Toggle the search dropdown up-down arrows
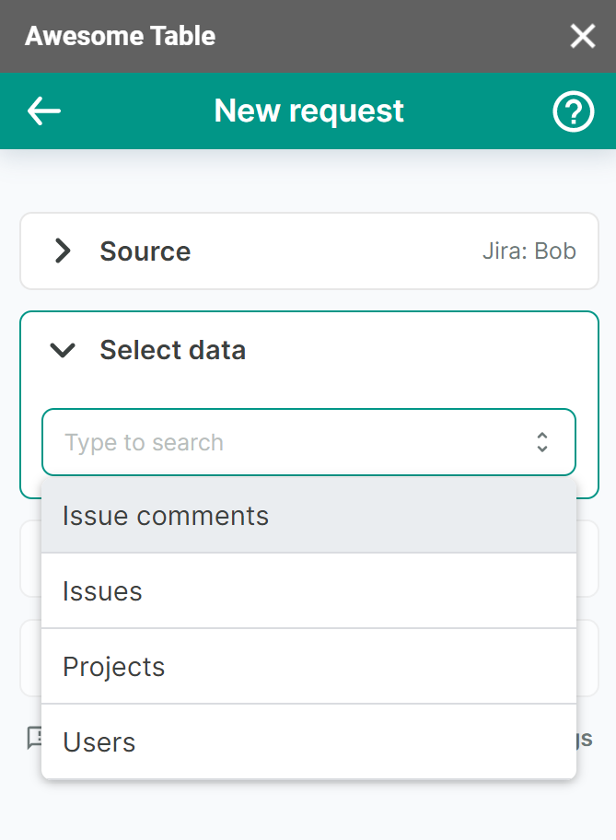Image resolution: width=616 pixels, height=840 pixels. (x=542, y=442)
